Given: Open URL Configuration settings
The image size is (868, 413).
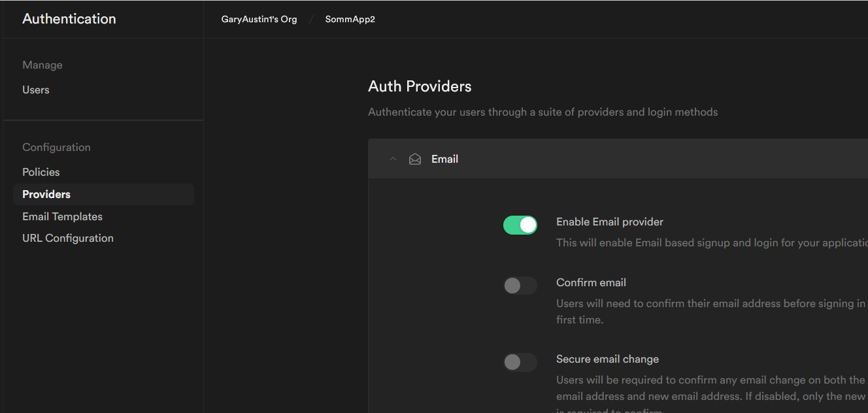Looking at the screenshot, I should pos(67,238).
